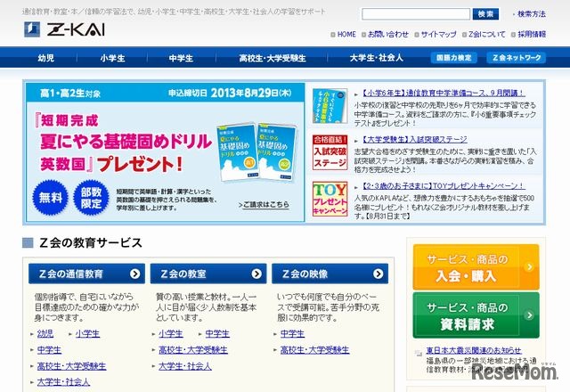Click 大学生・社会人 link under 通信教育

(63, 382)
